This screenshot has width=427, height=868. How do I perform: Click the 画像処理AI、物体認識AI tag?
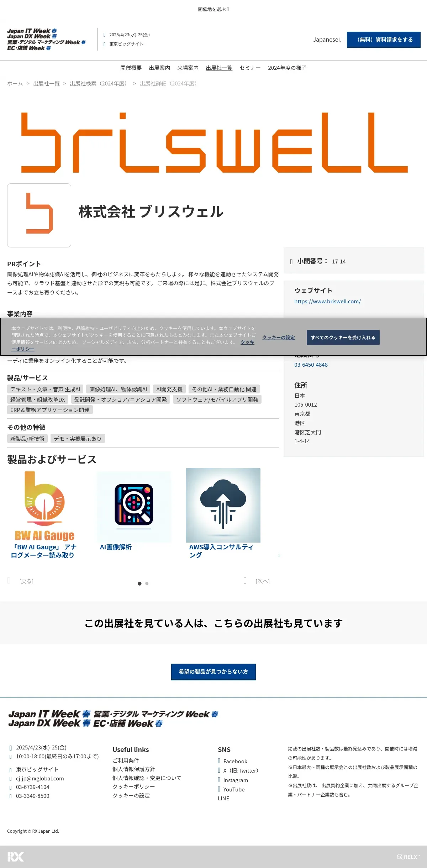[x=118, y=389]
